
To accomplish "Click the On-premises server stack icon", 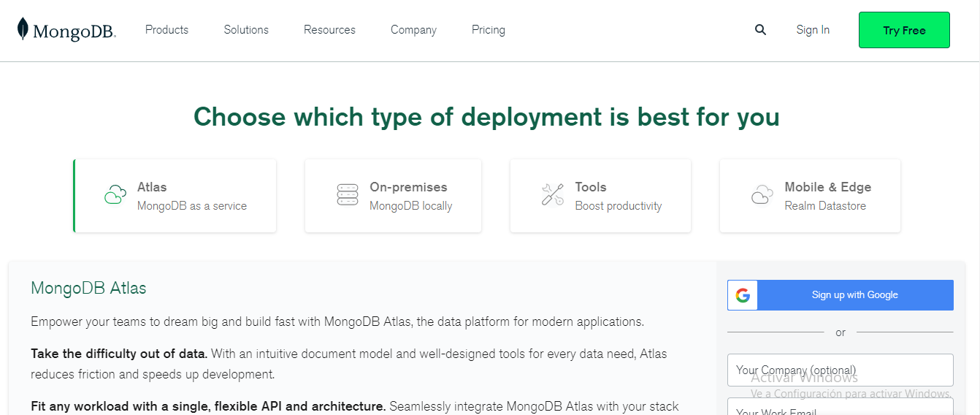I will [348, 195].
